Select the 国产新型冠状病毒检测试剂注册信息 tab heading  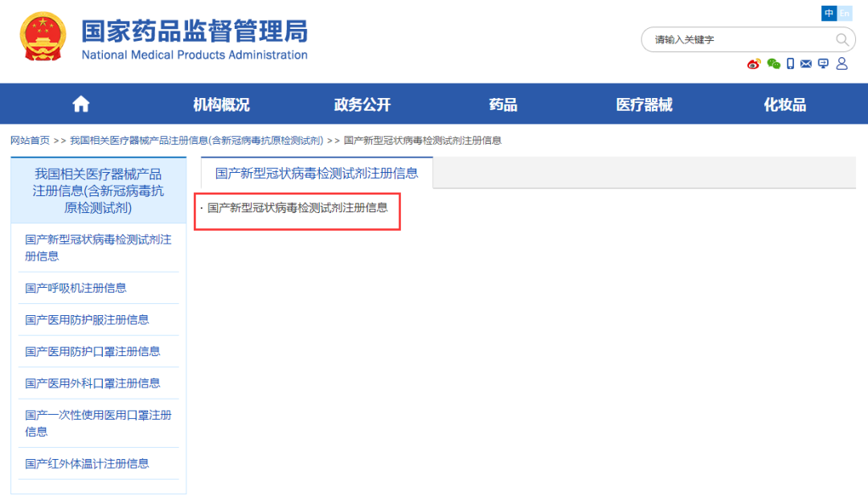[x=317, y=174]
